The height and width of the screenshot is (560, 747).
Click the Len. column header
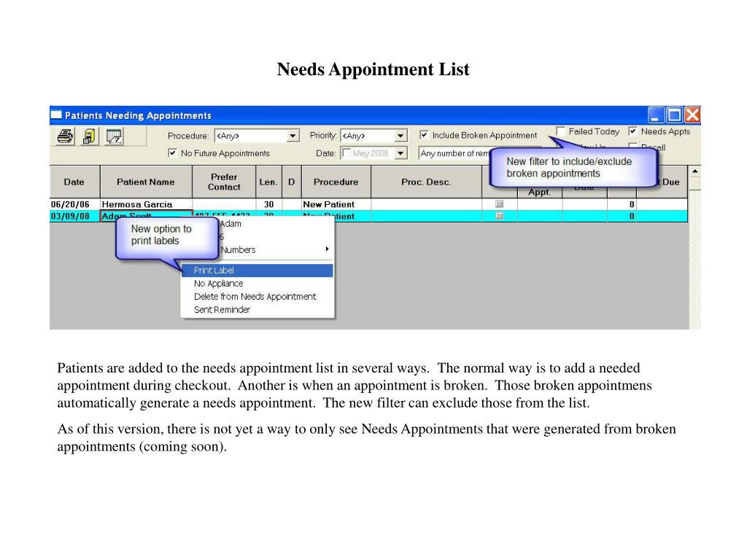268,182
